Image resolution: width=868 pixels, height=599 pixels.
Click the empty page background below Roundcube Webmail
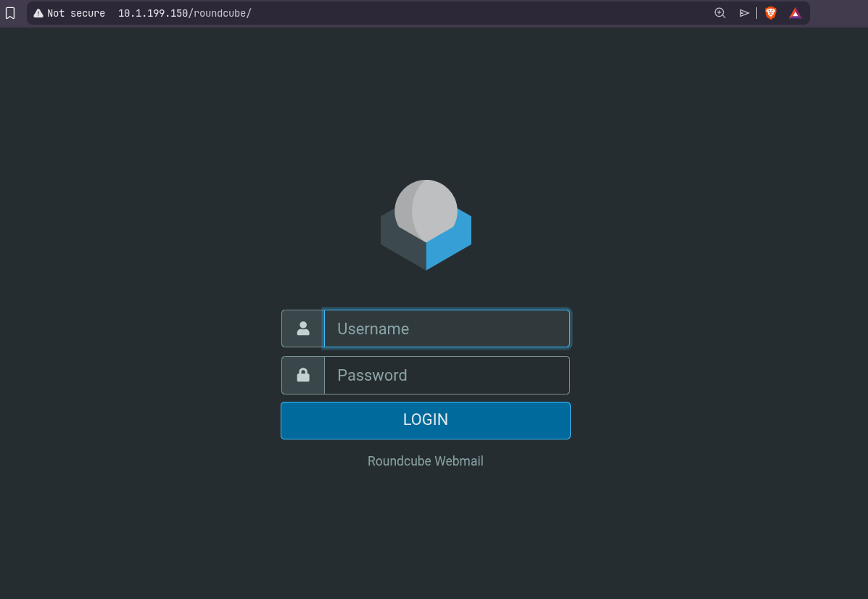pos(425,537)
